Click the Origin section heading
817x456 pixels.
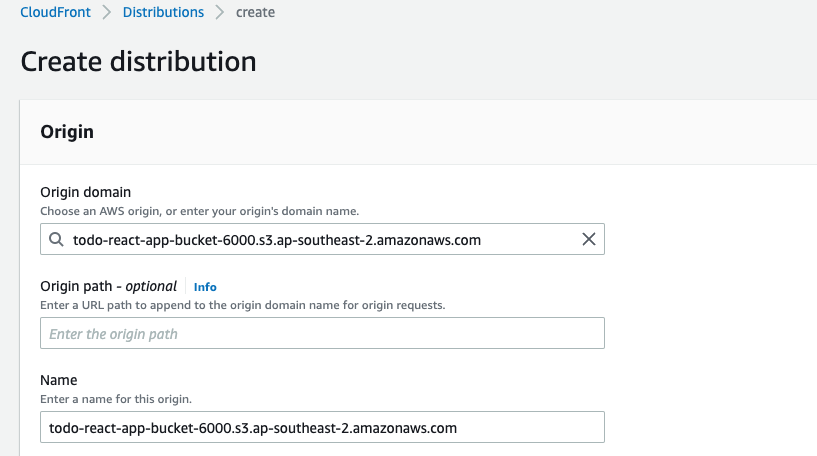pos(67,132)
